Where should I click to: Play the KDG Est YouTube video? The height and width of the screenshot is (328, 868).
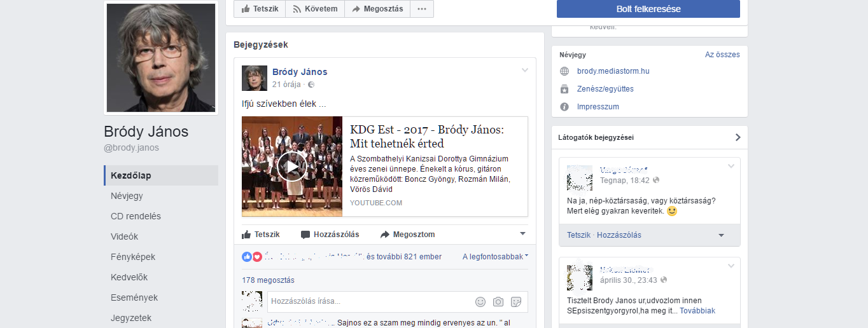[292, 167]
